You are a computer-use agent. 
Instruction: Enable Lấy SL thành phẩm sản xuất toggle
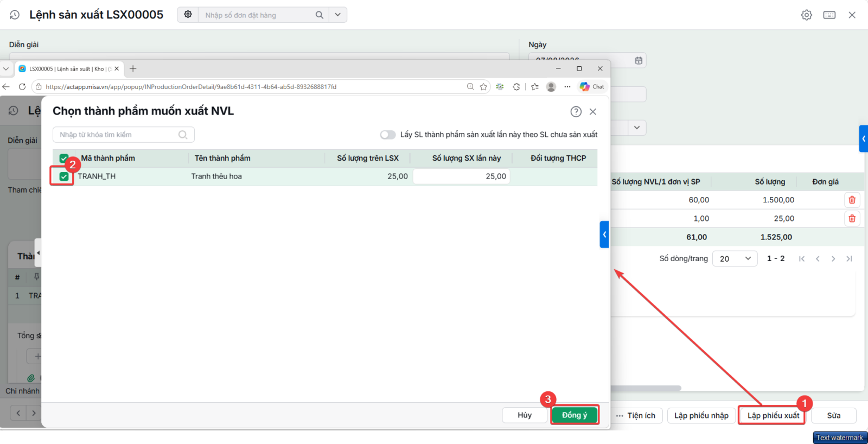387,135
